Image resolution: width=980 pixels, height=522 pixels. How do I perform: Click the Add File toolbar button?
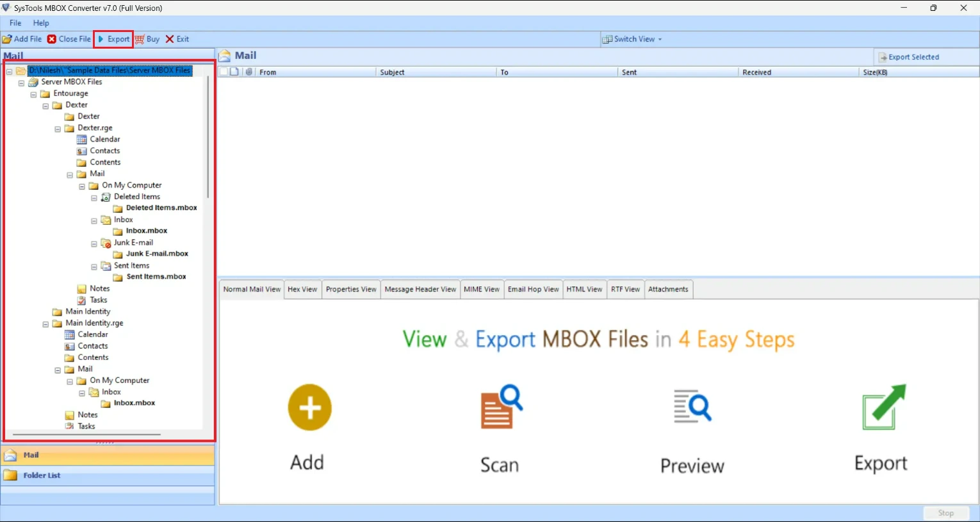[22, 39]
